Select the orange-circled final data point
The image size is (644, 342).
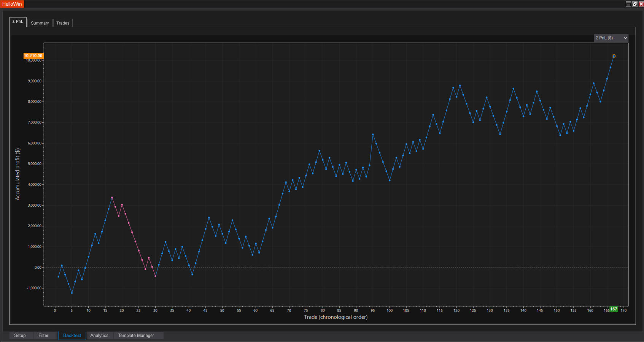coord(614,56)
